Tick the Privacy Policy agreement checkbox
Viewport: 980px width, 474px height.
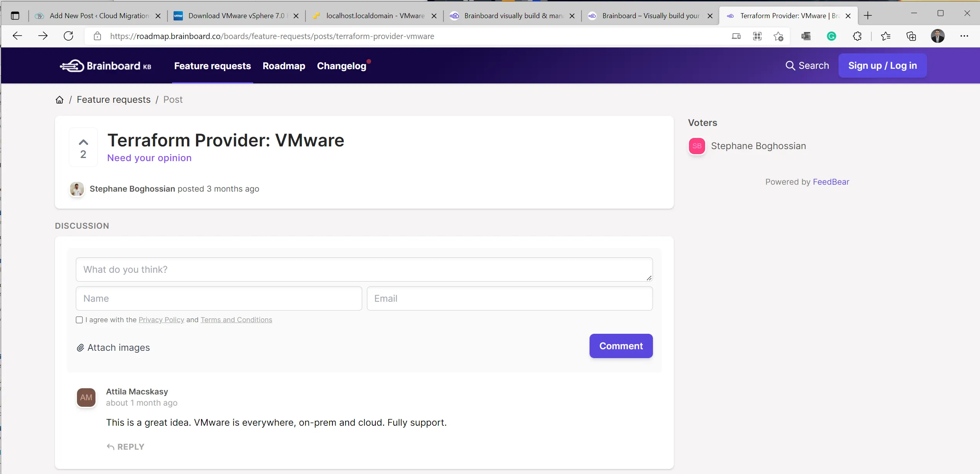coord(79,320)
